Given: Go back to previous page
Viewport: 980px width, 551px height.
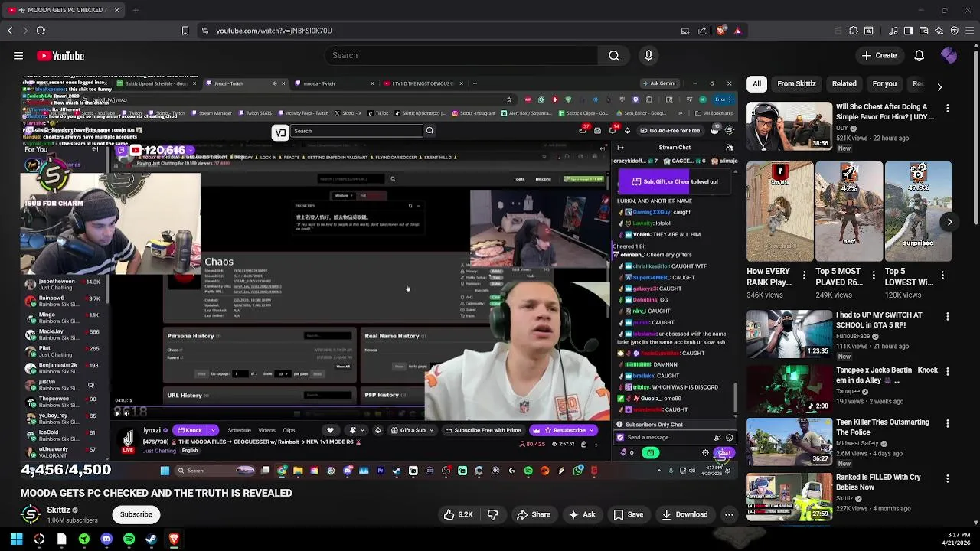Looking at the screenshot, I should (10, 31).
